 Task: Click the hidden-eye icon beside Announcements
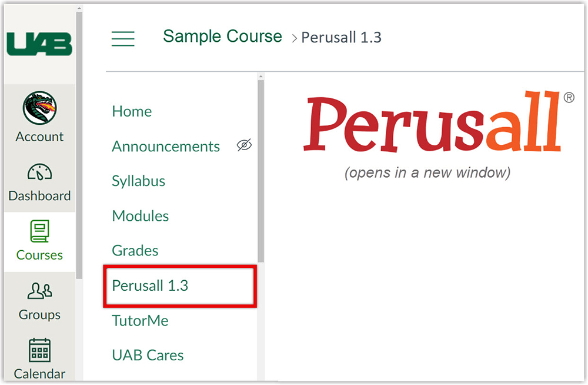tap(244, 145)
